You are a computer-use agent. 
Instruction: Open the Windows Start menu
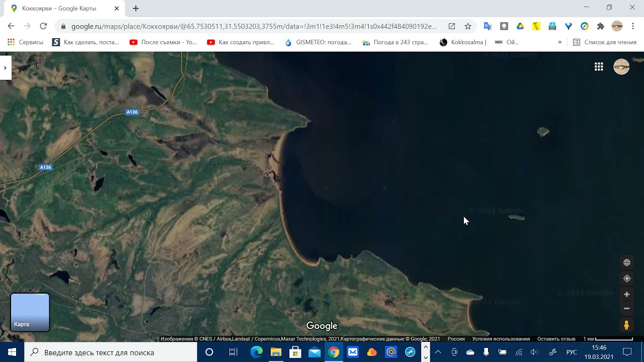12,352
